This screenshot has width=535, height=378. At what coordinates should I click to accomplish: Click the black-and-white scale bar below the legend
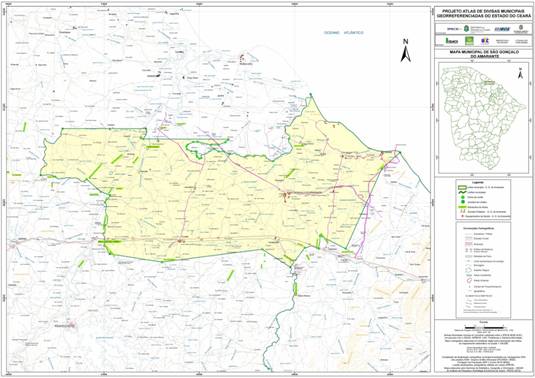pyautogui.click(x=483, y=327)
